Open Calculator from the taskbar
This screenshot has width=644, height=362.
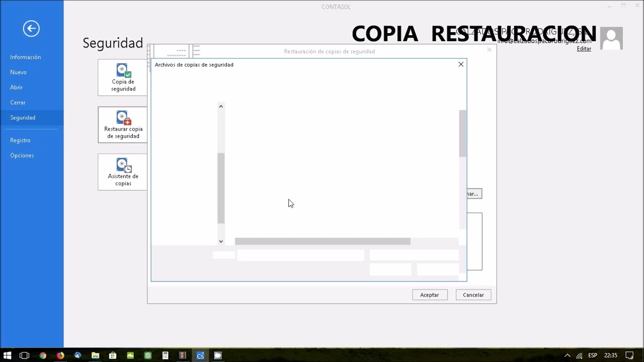click(x=165, y=355)
